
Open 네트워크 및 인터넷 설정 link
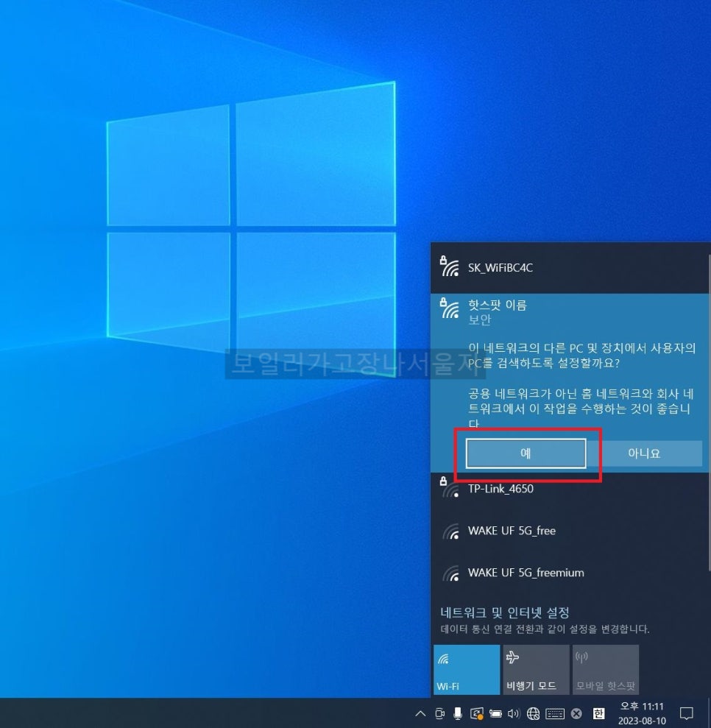(505, 613)
